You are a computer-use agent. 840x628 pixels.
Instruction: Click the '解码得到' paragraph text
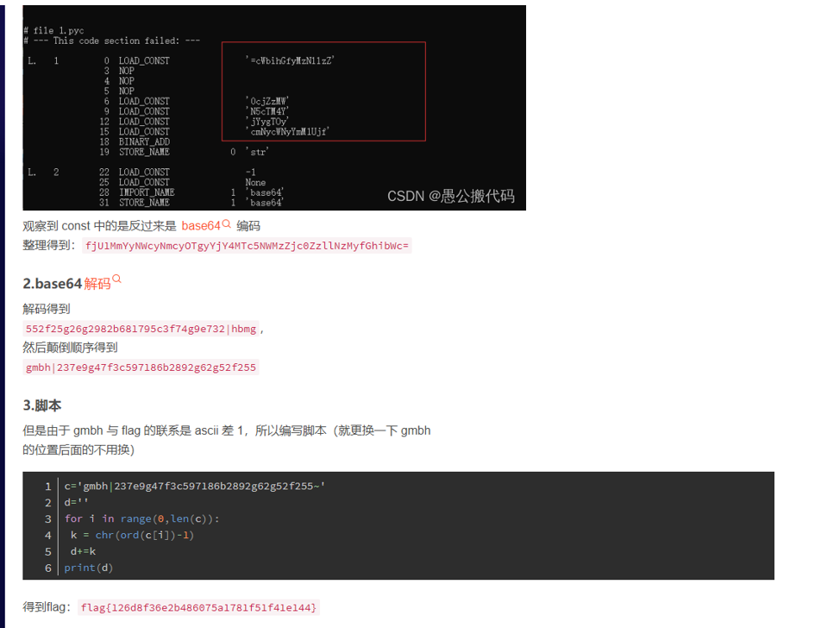pyautogui.click(x=46, y=309)
